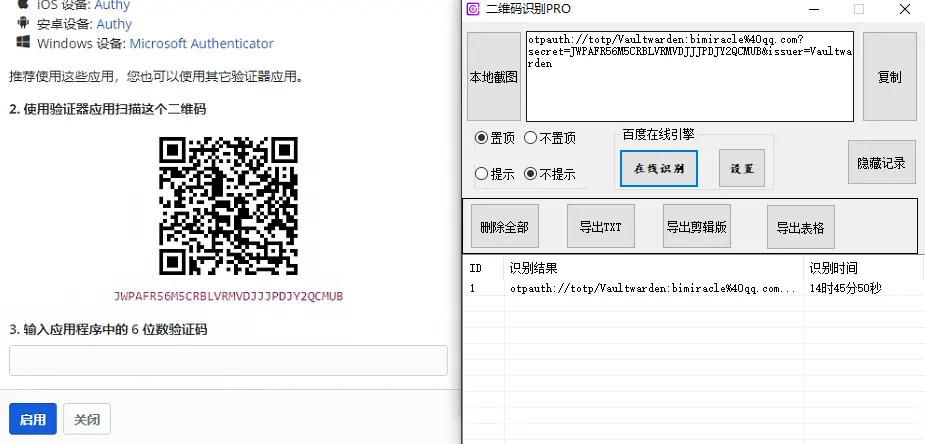Image resolution: width=925 pixels, height=444 pixels.
Task: Click the 隐藏记录 button
Action: [881, 163]
